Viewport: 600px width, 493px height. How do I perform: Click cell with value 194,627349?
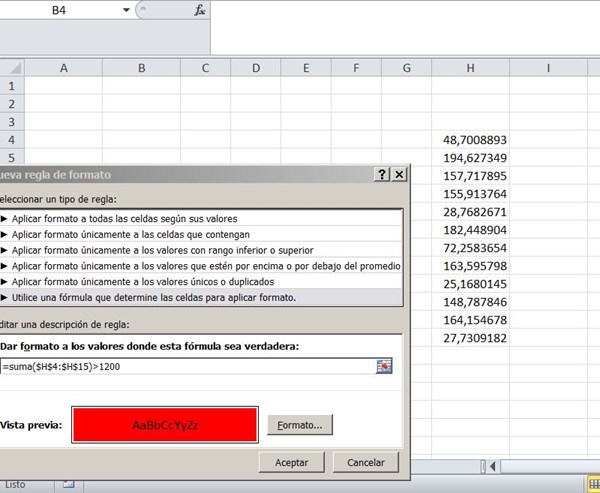tap(470, 158)
